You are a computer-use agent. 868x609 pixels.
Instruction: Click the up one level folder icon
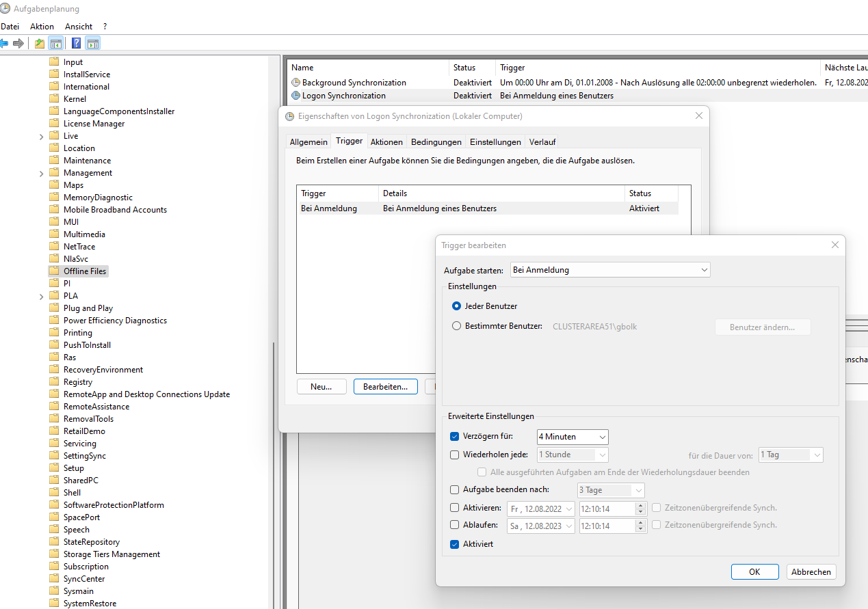(x=40, y=44)
